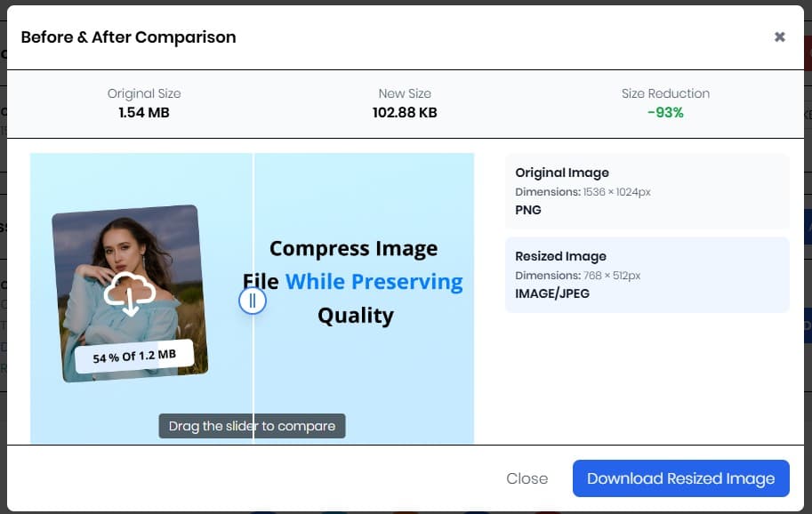
Task: Click the Original Size stat of 1.54 MB
Action: [144, 112]
